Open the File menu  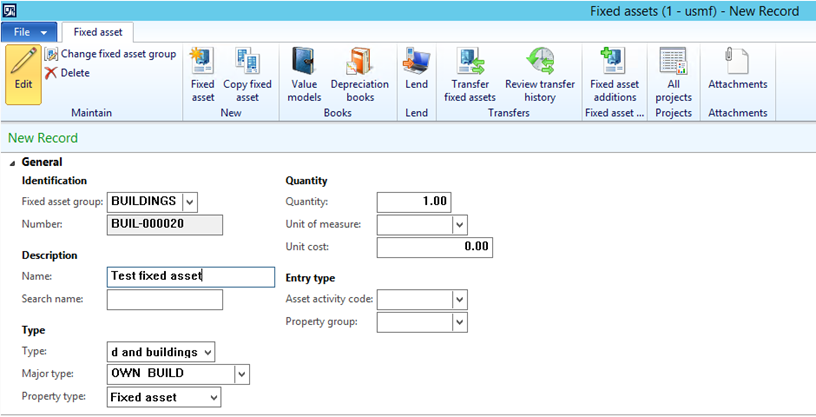(30, 32)
